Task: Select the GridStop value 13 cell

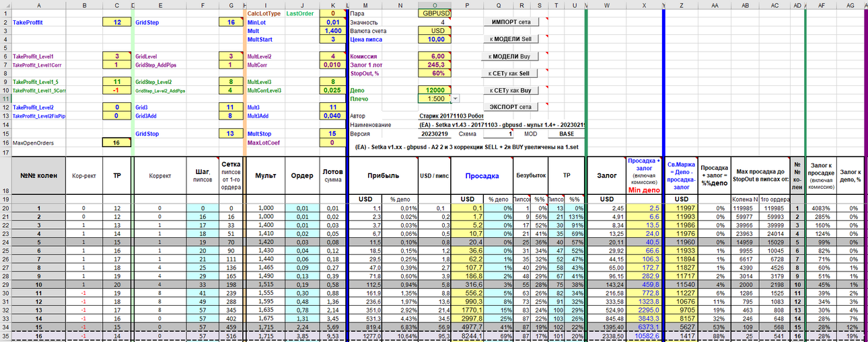Action: [x=231, y=134]
